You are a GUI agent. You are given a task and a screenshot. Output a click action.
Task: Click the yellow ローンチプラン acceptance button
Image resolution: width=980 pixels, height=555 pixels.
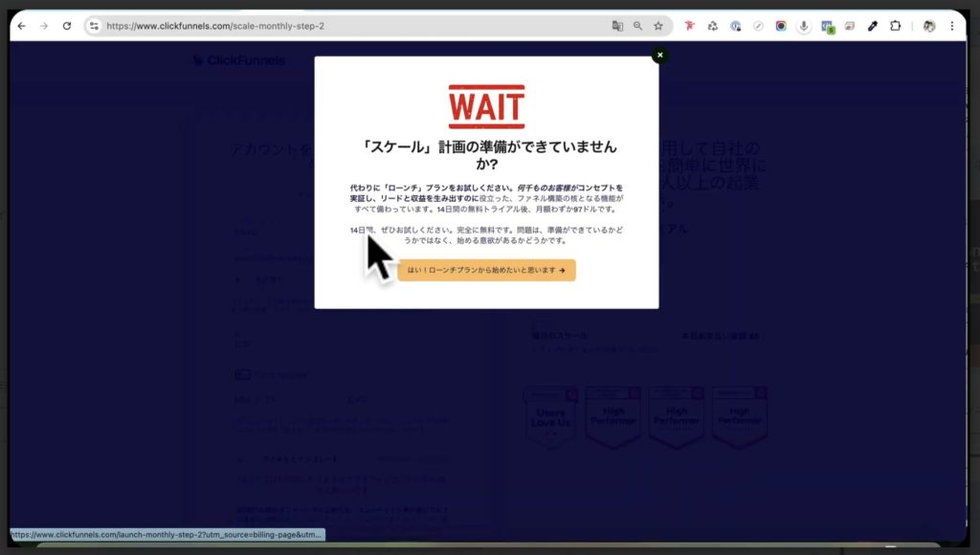(486, 270)
